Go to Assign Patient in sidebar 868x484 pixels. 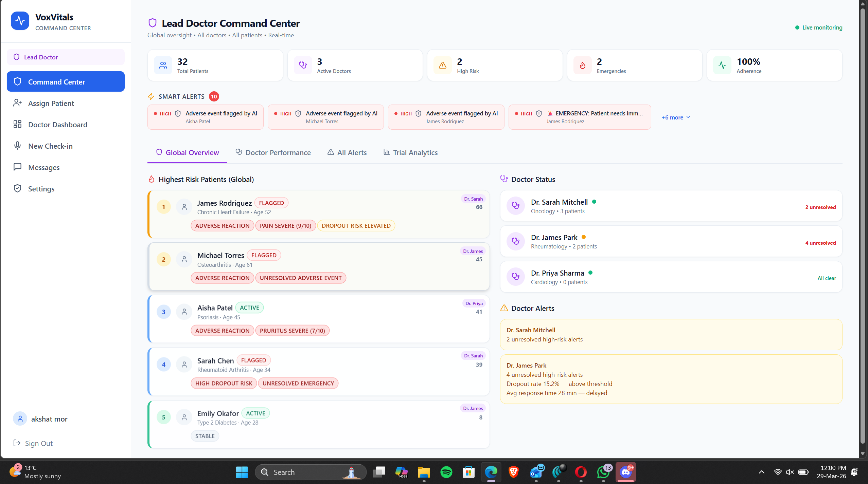[51, 103]
